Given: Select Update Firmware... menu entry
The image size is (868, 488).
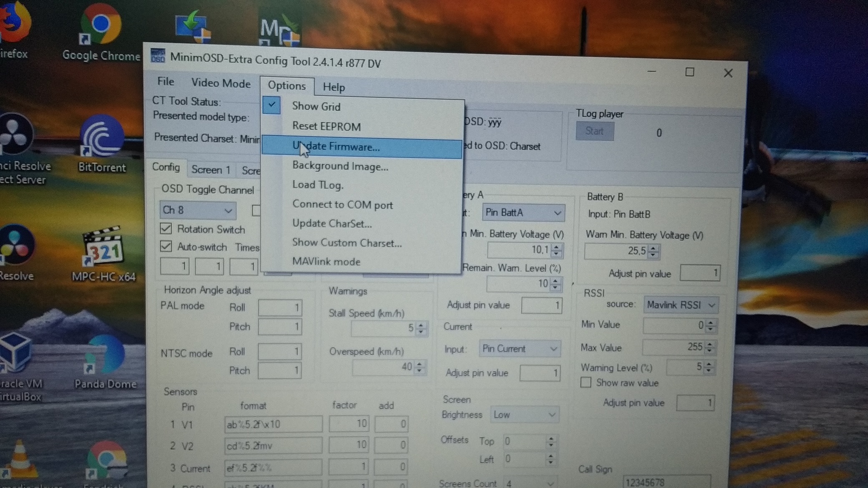Looking at the screenshot, I should coord(336,147).
